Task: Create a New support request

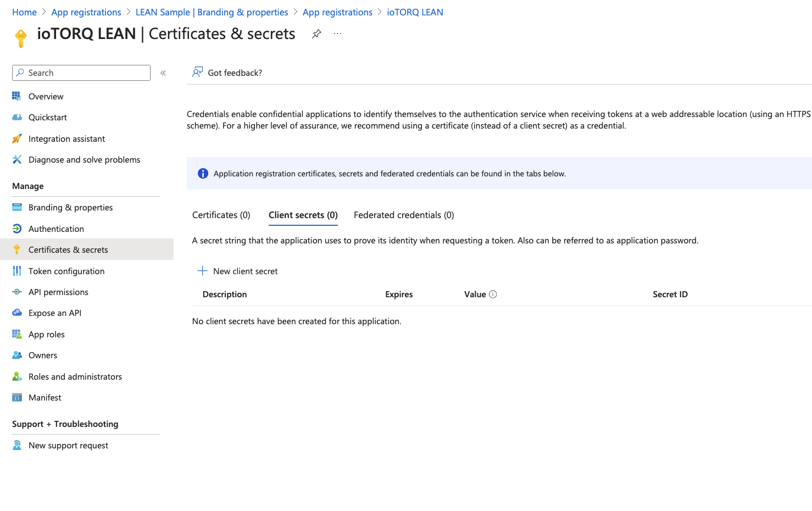Action: [x=68, y=446]
